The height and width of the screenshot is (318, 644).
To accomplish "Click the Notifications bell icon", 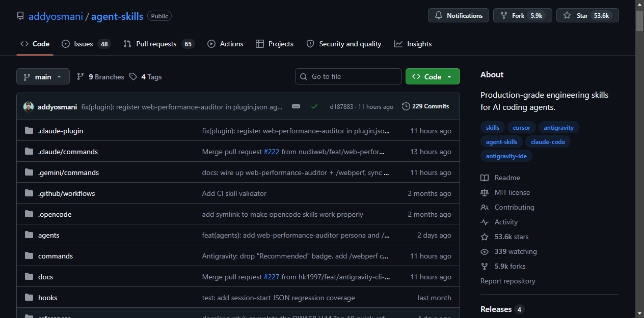I will (x=439, y=16).
